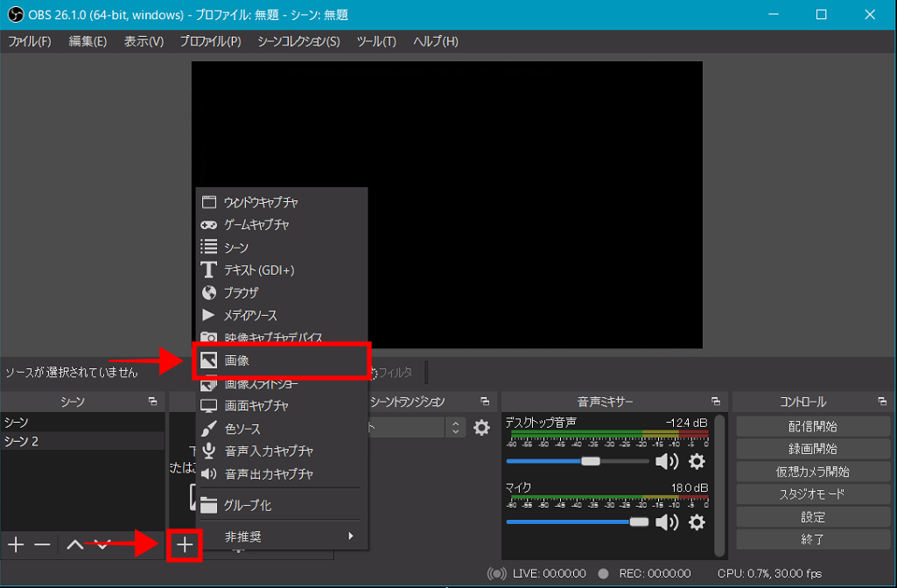The height and width of the screenshot is (588, 897).
Task: Click the T text icon in menu
Action: click(x=209, y=269)
